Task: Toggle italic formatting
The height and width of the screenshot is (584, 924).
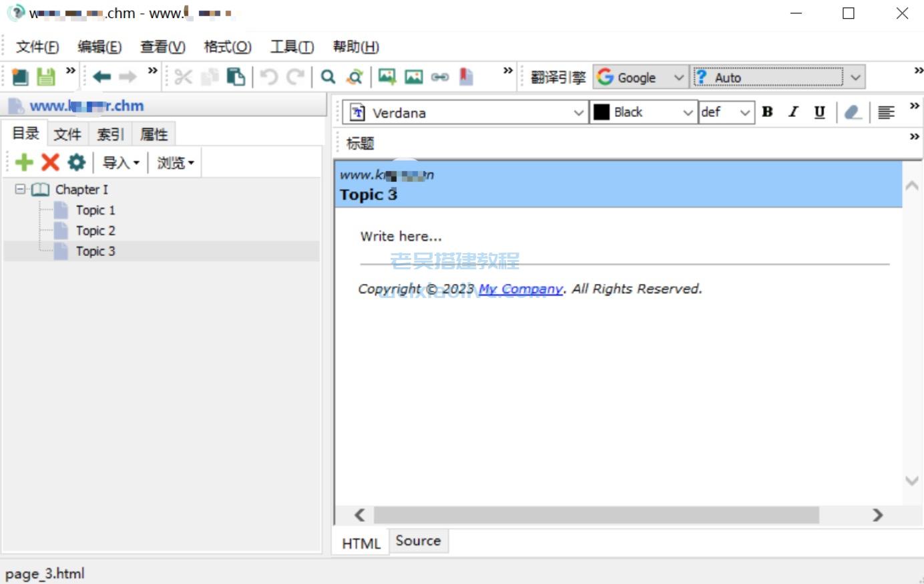Action: point(793,112)
